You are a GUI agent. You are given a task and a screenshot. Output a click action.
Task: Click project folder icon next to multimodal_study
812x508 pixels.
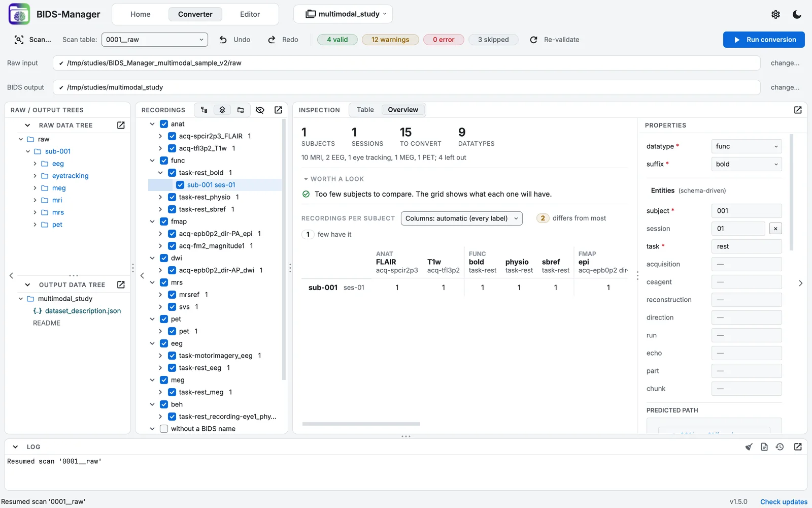coord(311,14)
